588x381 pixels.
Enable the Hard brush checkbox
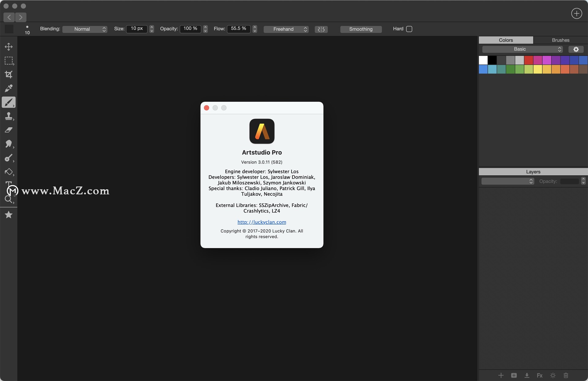pyautogui.click(x=409, y=29)
